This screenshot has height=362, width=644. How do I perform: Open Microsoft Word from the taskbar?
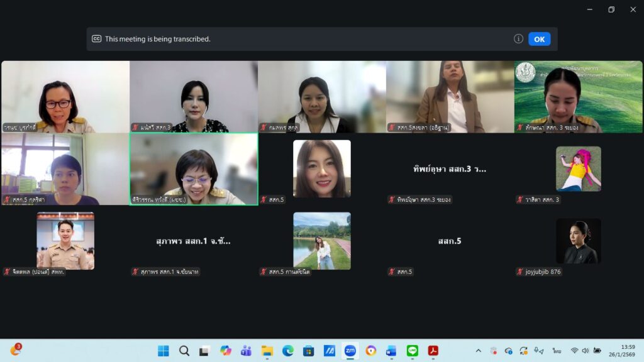391,351
